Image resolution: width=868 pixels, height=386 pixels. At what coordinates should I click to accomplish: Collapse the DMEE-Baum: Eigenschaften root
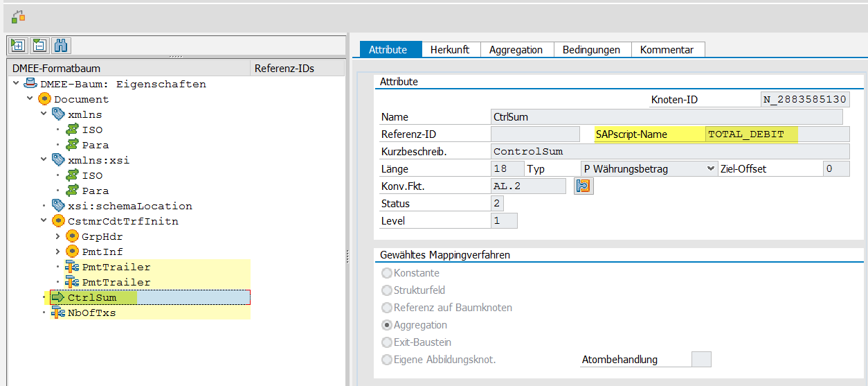click(x=16, y=84)
